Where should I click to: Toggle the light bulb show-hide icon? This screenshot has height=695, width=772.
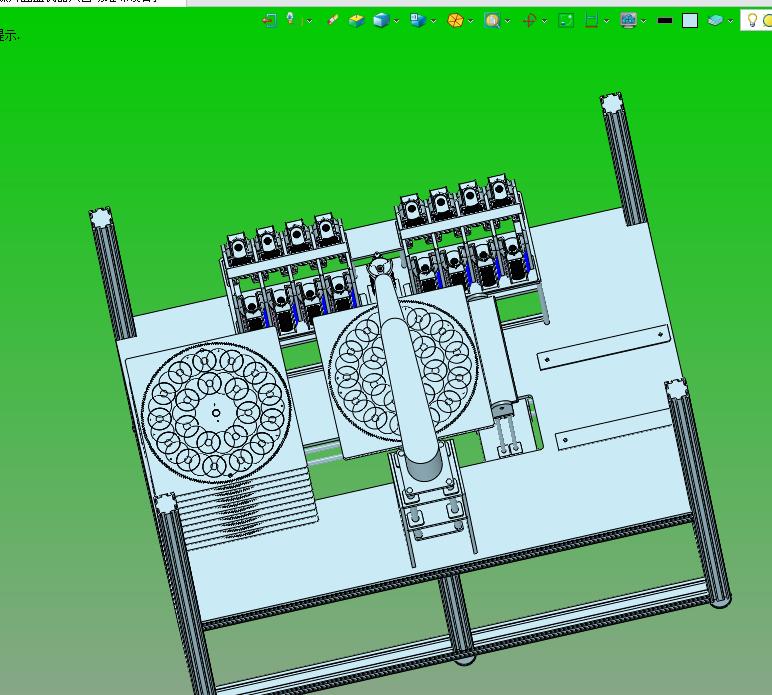click(x=752, y=20)
